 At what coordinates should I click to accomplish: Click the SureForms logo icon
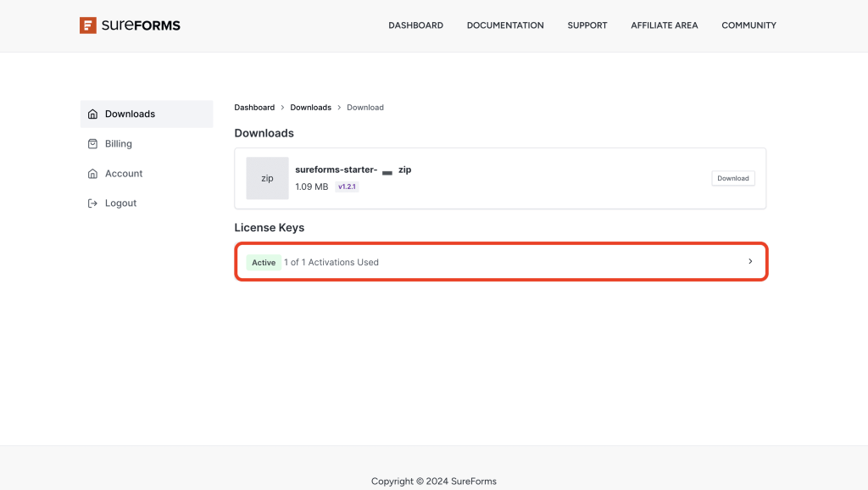pyautogui.click(x=89, y=25)
